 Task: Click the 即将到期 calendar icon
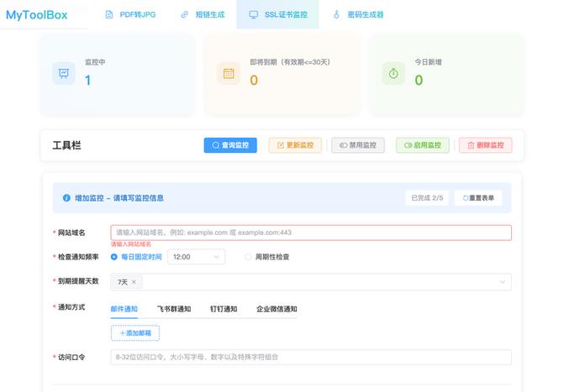coord(229,74)
